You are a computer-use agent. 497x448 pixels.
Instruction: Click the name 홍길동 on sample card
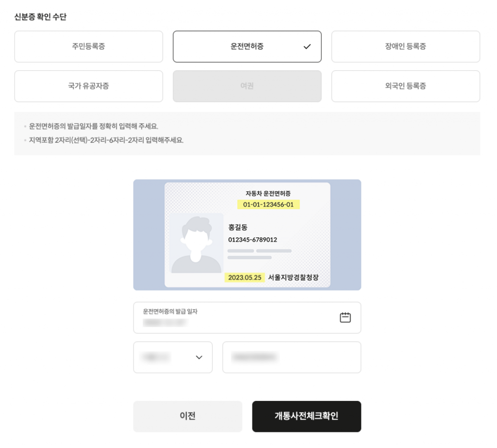[238, 227]
